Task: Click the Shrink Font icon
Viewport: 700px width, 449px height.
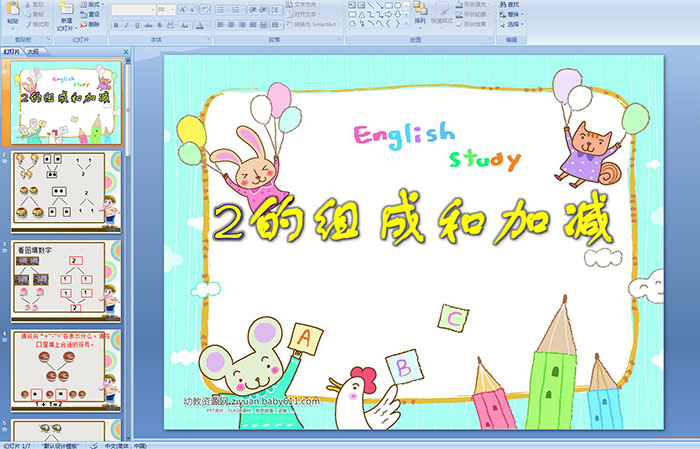Action: point(193,9)
